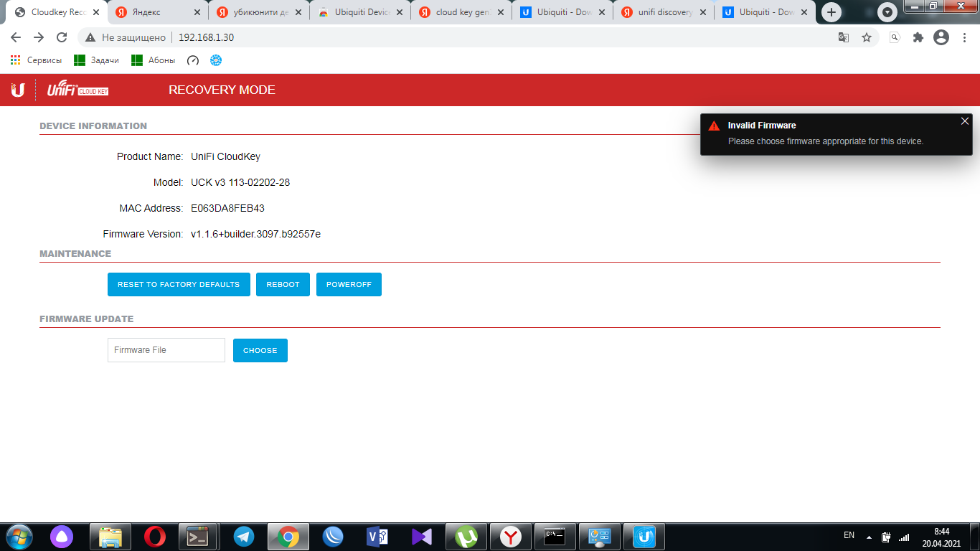Reload the page with the refresh icon

62,37
